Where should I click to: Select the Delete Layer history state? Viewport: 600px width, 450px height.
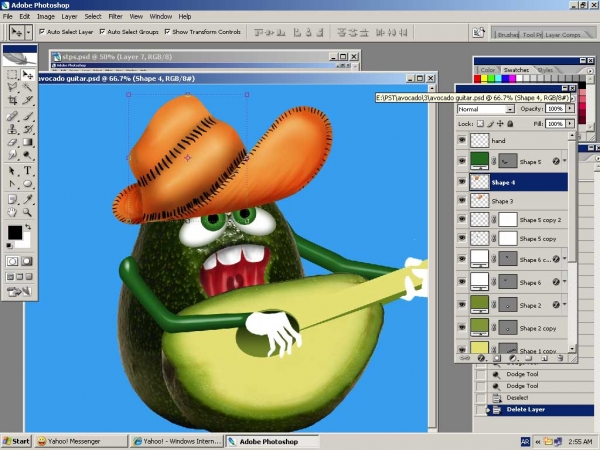click(x=534, y=409)
